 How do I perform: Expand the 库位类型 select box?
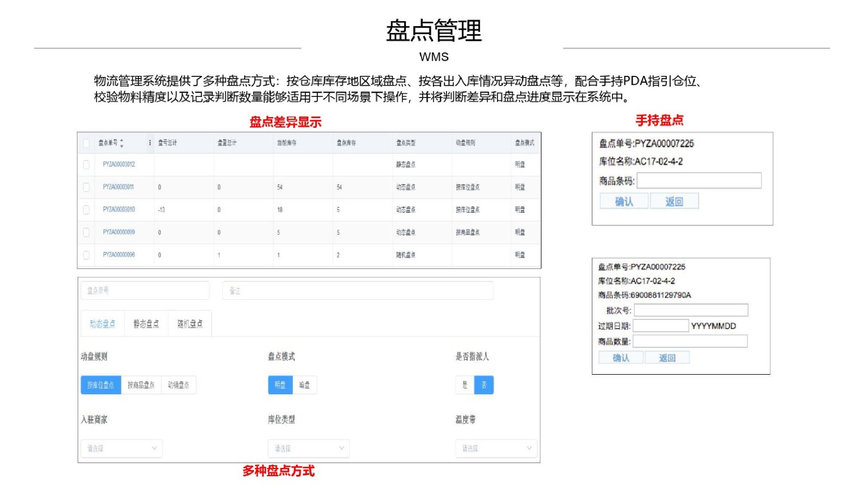pos(309,448)
